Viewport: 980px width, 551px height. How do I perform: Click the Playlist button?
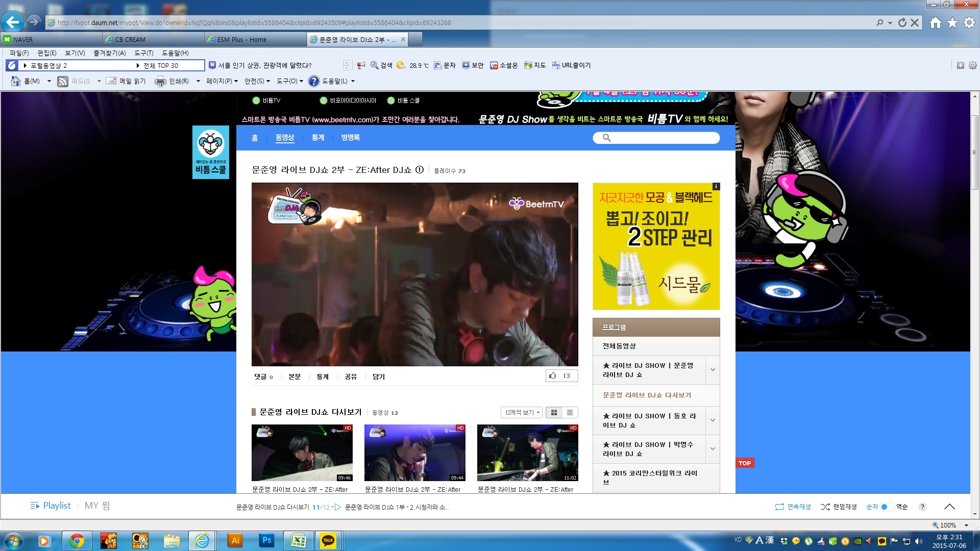51,506
